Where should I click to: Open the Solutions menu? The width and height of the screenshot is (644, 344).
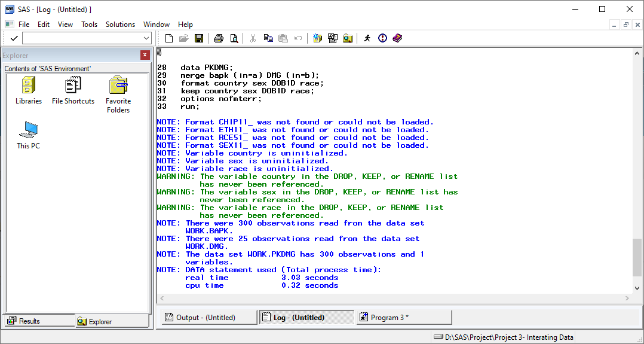click(120, 25)
